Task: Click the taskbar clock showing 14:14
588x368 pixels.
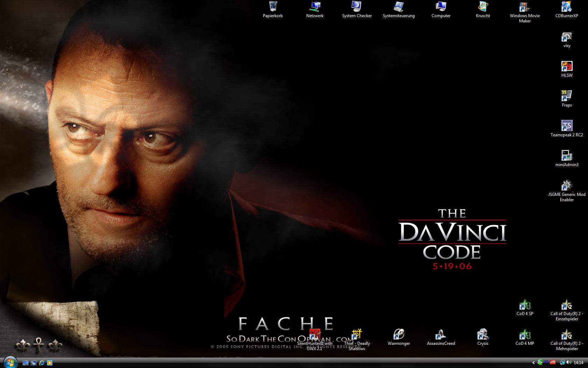Action: pyautogui.click(x=579, y=363)
